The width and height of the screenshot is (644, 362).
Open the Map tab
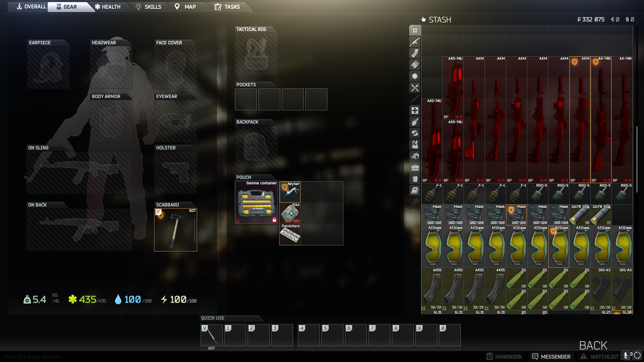pos(185,7)
